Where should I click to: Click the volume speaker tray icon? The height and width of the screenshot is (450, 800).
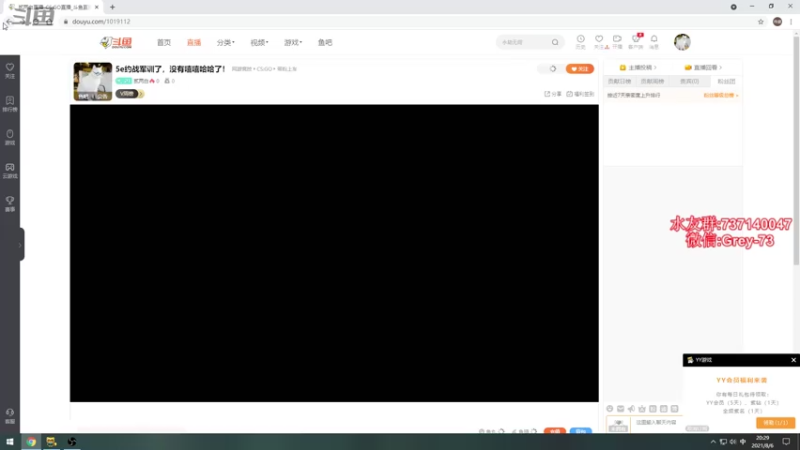click(x=733, y=442)
